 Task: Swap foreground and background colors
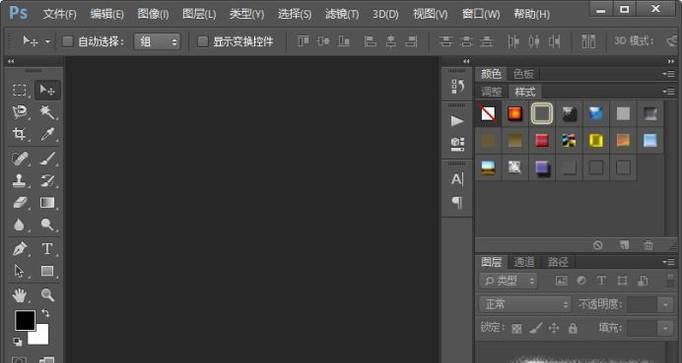46,313
